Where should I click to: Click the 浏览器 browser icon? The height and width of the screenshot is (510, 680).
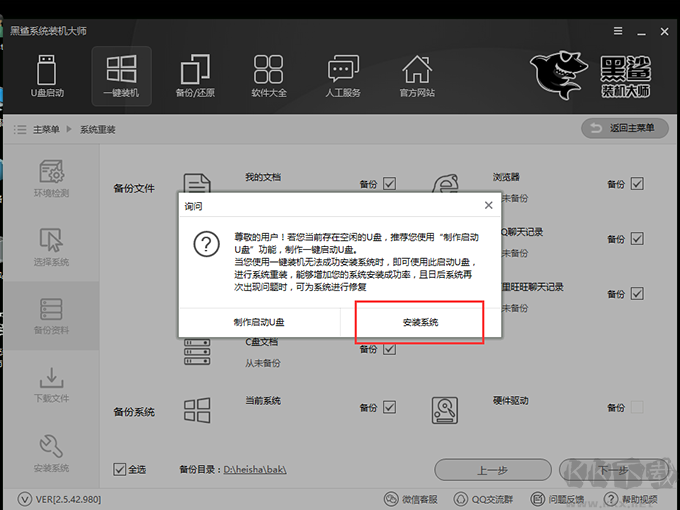(445, 183)
